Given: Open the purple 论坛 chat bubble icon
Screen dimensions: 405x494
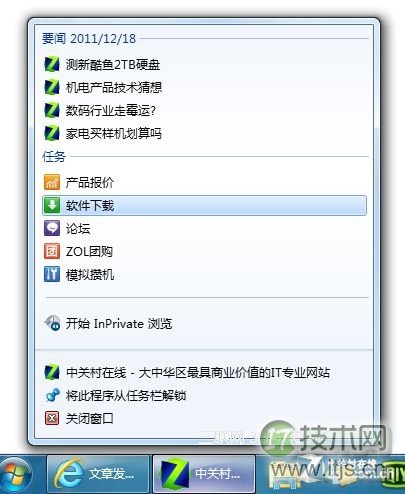Looking at the screenshot, I should (52, 228).
